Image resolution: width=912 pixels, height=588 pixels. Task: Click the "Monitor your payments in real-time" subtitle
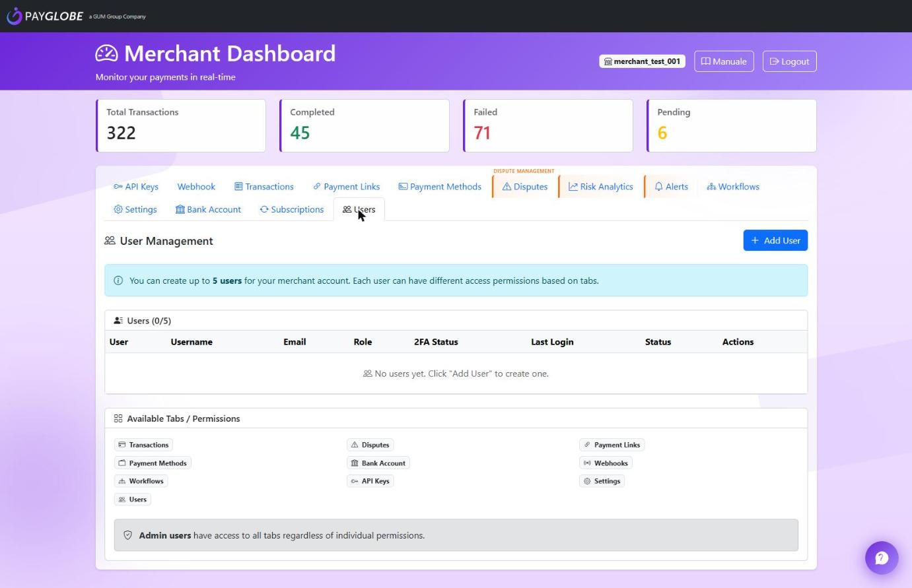pyautogui.click(x=166, y=77)
